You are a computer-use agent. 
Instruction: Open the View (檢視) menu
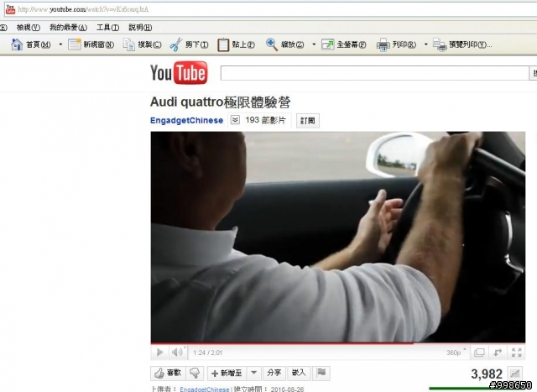28,28
